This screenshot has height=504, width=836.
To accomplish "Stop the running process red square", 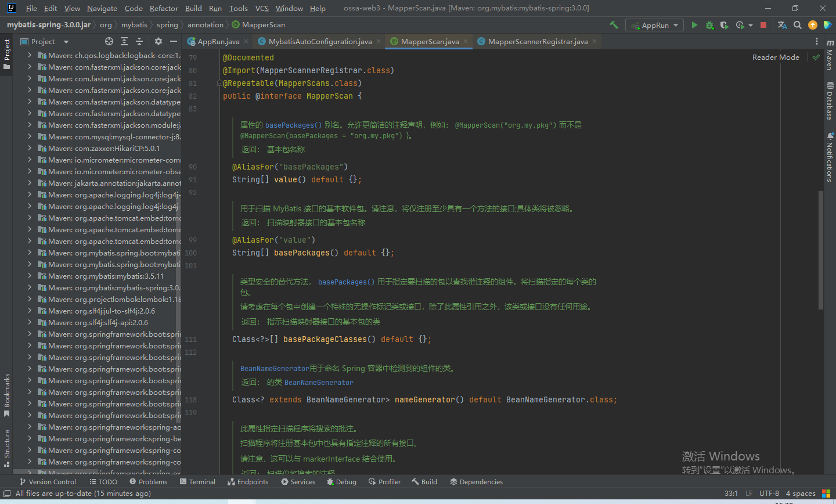I will (x=763, y=25).
